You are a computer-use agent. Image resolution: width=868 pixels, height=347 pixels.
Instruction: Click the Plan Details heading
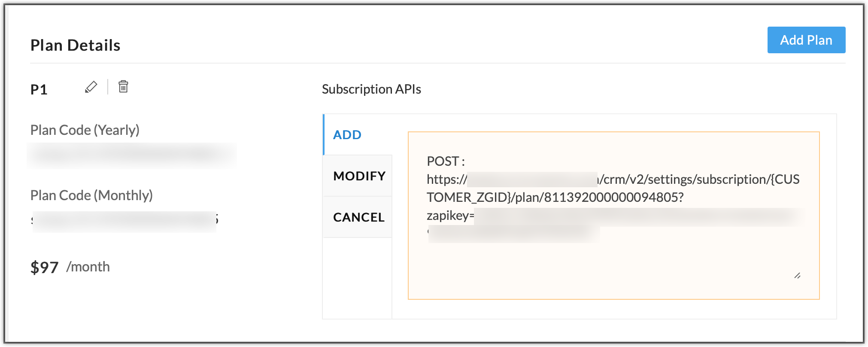click(x=76, y=45)
